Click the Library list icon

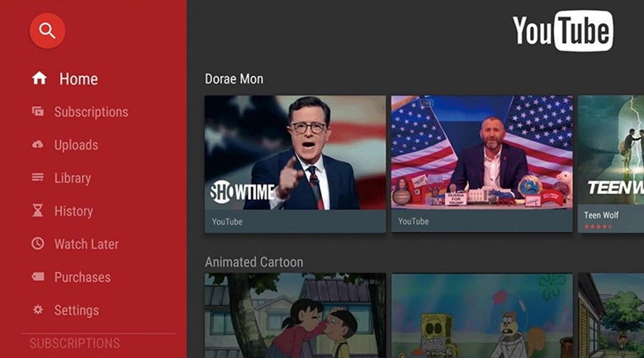pos(38,178)
